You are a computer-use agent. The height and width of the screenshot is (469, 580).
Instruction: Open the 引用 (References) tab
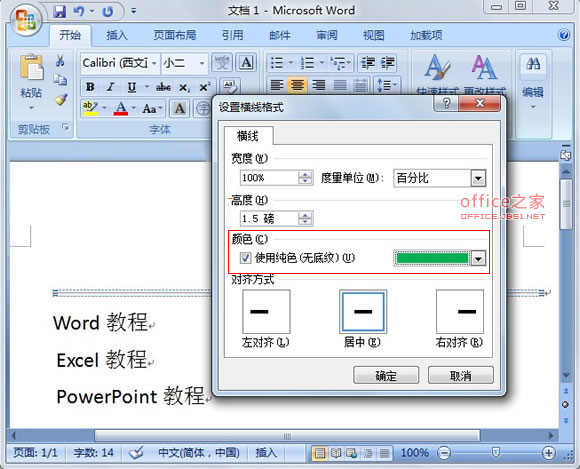coord(233,35)
